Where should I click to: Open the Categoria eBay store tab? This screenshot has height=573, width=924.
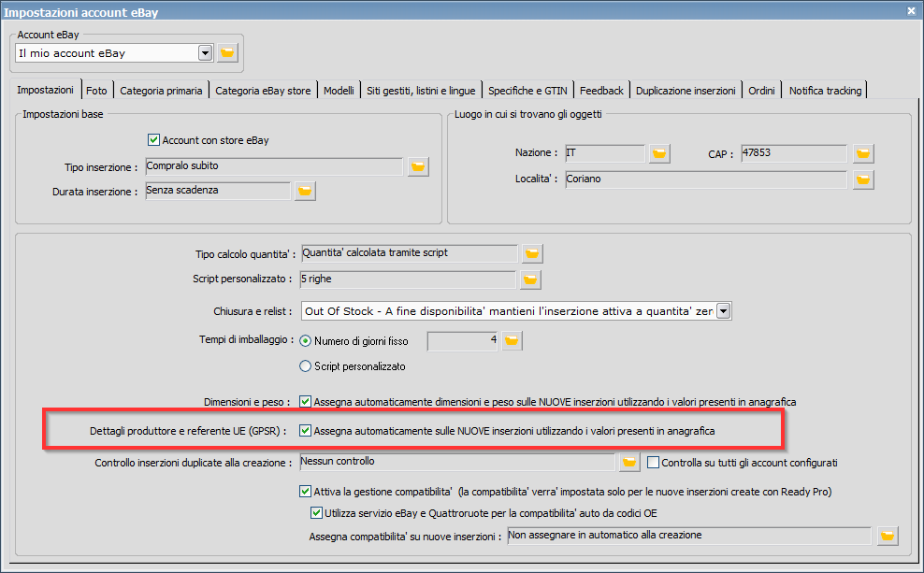[x=263, y=91]
